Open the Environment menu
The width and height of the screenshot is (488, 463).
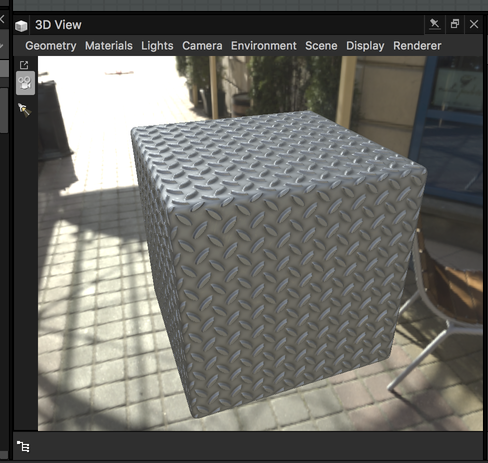coord(264,46)
